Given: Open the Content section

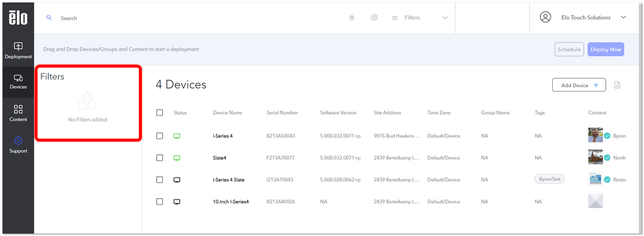Looking at the screenshot, I should point(18,113).
